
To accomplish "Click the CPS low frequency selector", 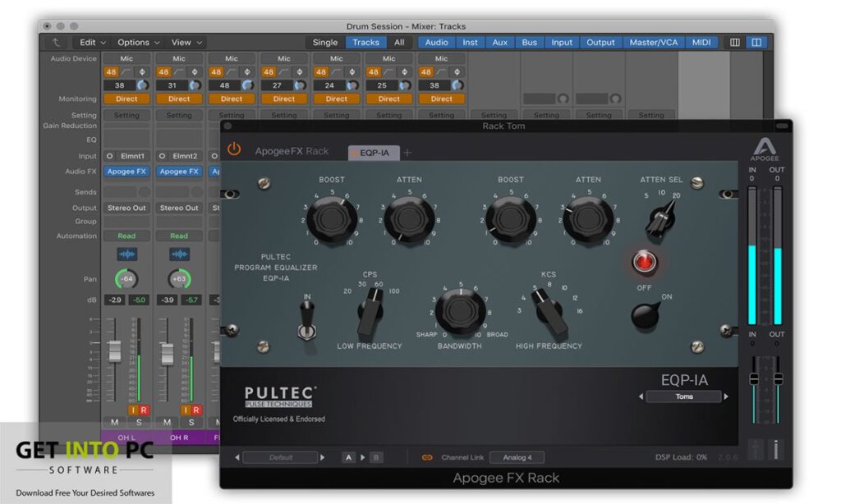I will tap(370, 311).
